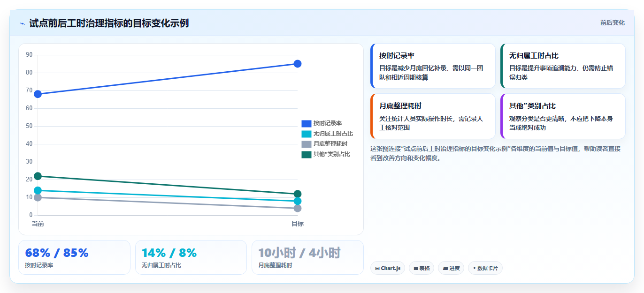The height and width of the screenshot is (293, 644).
Task: Click text 目标是提升事项追溯能力
Action: (544, 68)
